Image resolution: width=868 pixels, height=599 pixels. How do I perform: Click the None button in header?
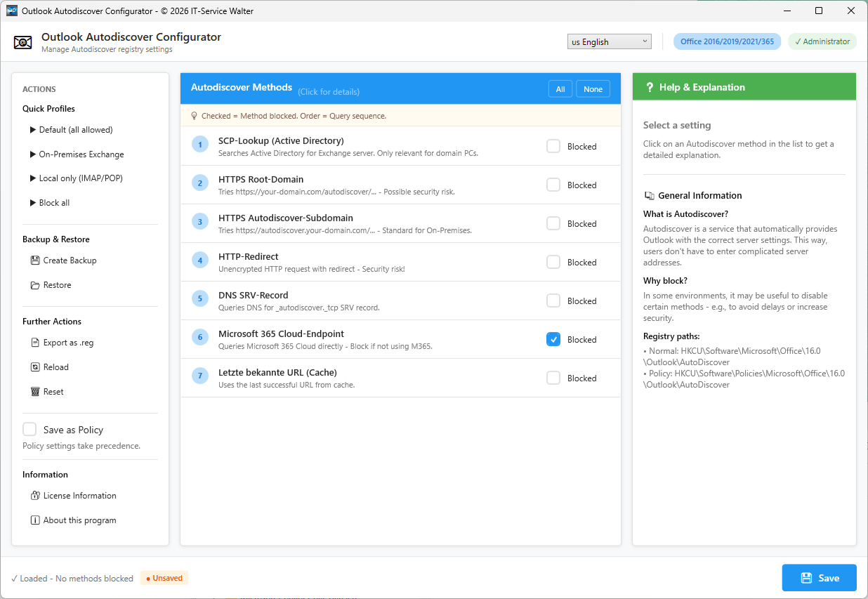[x=593, y=89]
